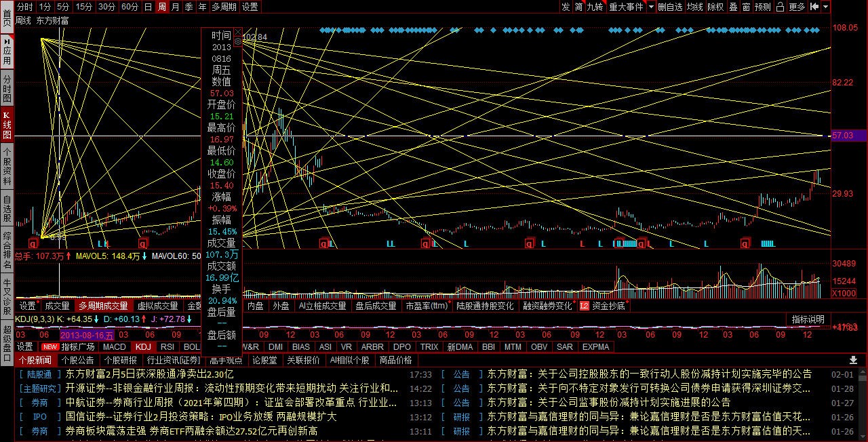The image size is (868, 442).
Task: Select 融资融券变化 tab
Action: click(x=547, y=306)
